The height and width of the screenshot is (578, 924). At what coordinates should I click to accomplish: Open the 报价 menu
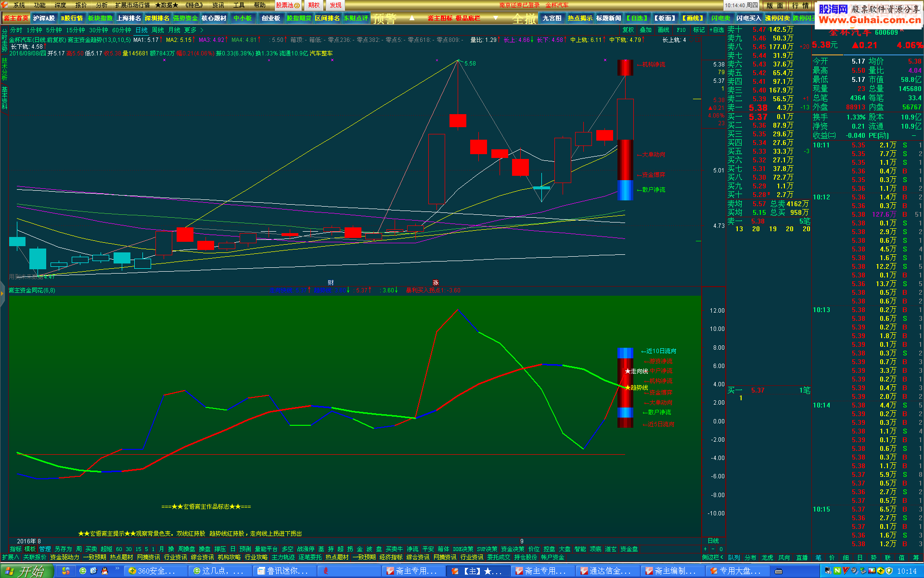point(81,5)
